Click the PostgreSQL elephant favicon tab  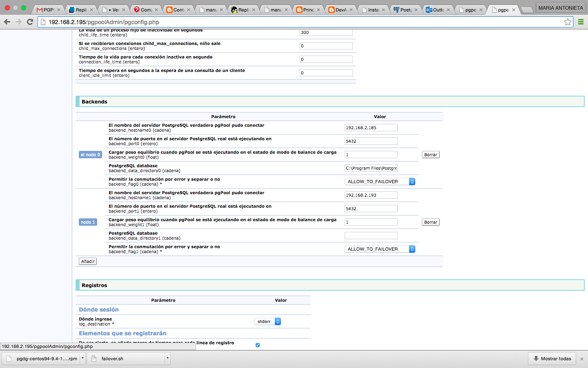point(404,10)
